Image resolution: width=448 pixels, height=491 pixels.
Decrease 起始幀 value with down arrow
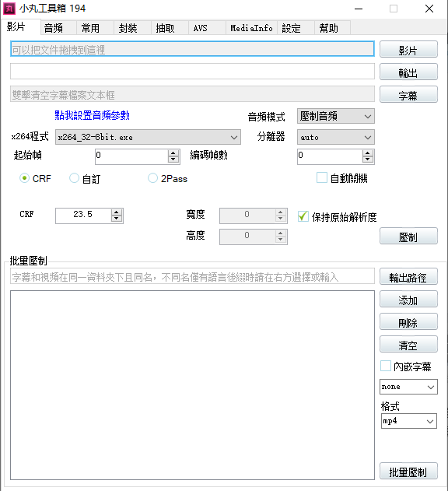pyautogui.click(x=173, y=159)
